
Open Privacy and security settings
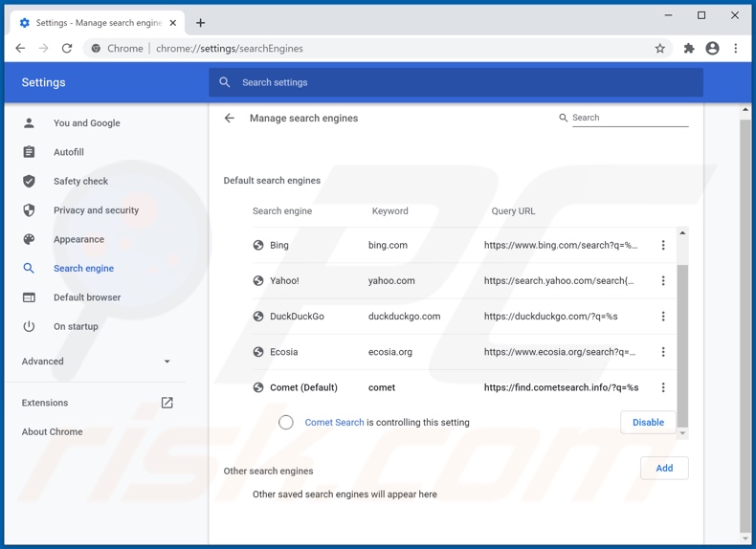pyautogui.click(x=95, y=210)
